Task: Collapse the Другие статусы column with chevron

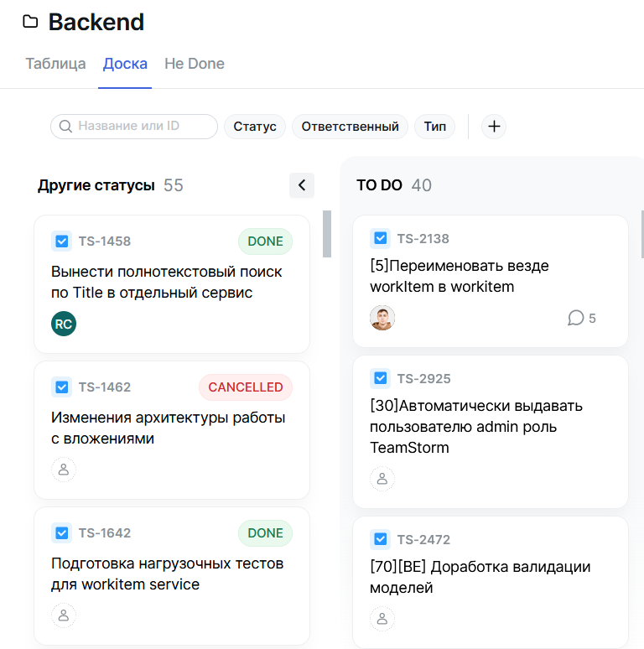Action: (x=302, y=185)
